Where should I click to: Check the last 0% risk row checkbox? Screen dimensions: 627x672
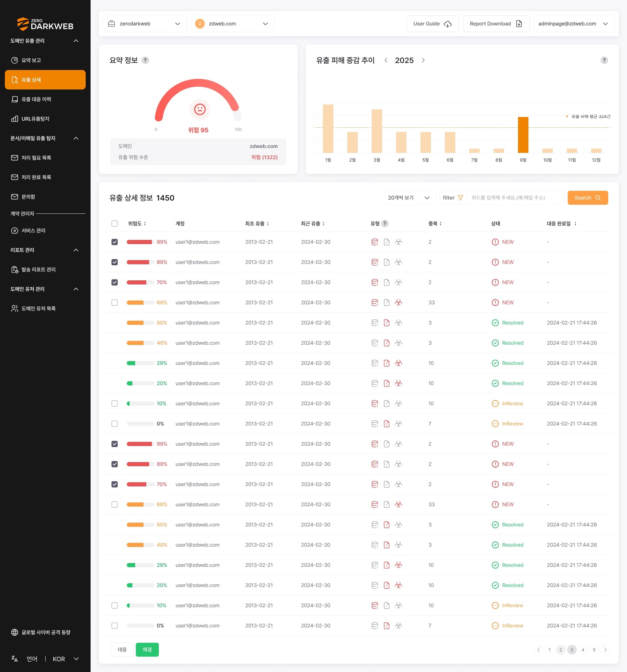[115, 626]
